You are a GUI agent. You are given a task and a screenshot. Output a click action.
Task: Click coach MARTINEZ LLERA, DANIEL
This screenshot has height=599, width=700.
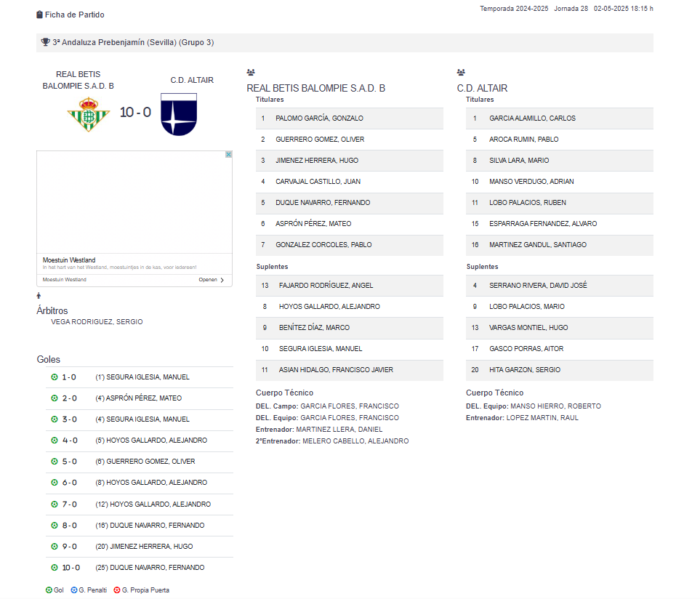click(x=339, y=430)
